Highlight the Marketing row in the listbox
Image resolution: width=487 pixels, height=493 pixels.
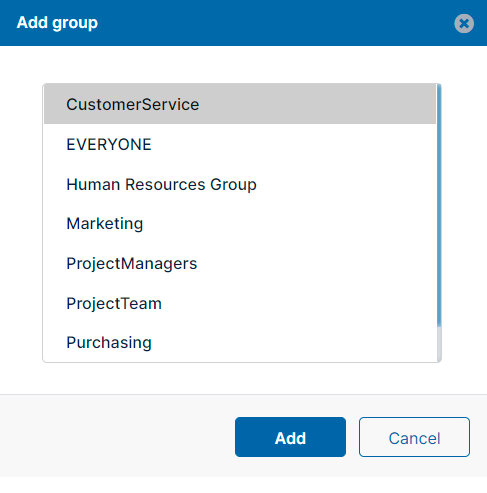click(240, 223)
